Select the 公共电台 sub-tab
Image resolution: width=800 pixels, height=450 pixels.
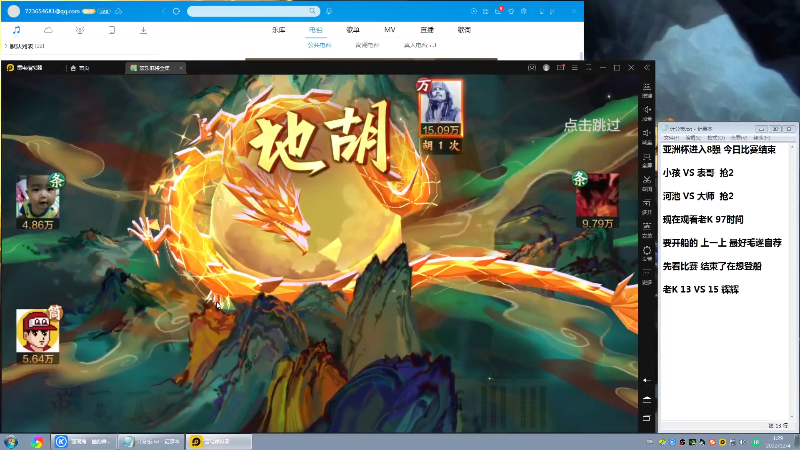319,45
